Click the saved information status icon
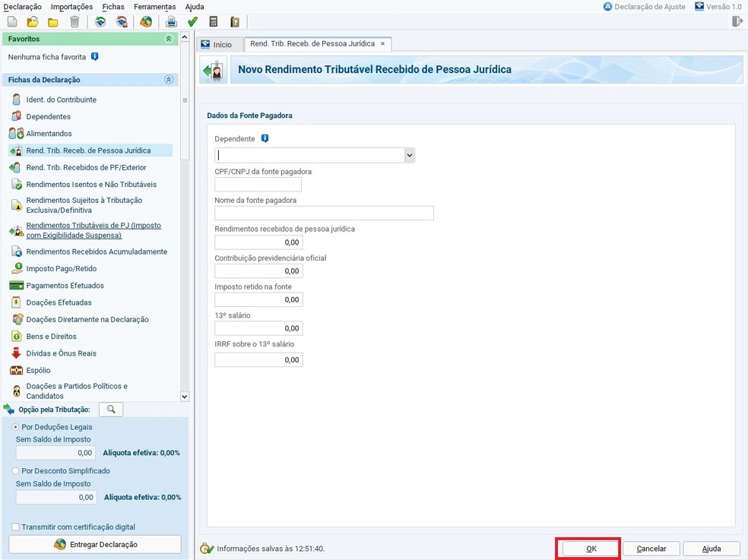This screenshot has width=748, height=560. pyautogui.click(x=207, y=548)
